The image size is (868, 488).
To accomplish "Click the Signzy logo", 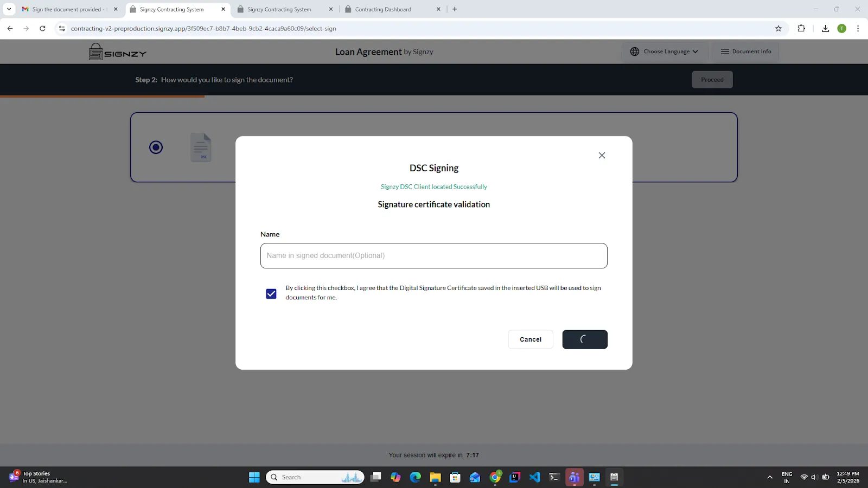I will pyautogui.click(x=118, y=52).
